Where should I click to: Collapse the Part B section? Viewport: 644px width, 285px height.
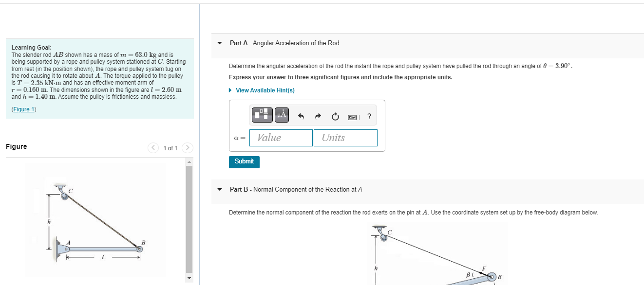[219, 189]
